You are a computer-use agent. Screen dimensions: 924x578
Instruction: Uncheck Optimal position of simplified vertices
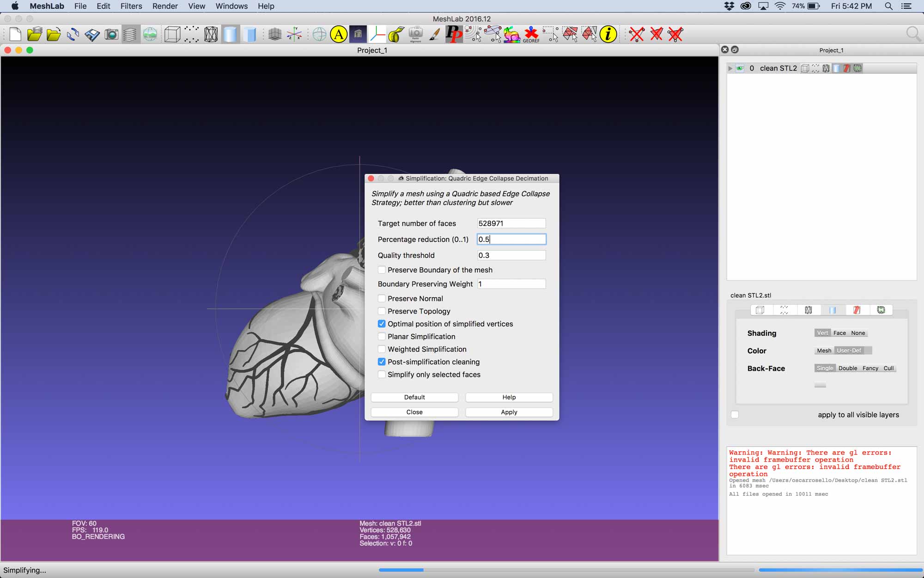382,324
